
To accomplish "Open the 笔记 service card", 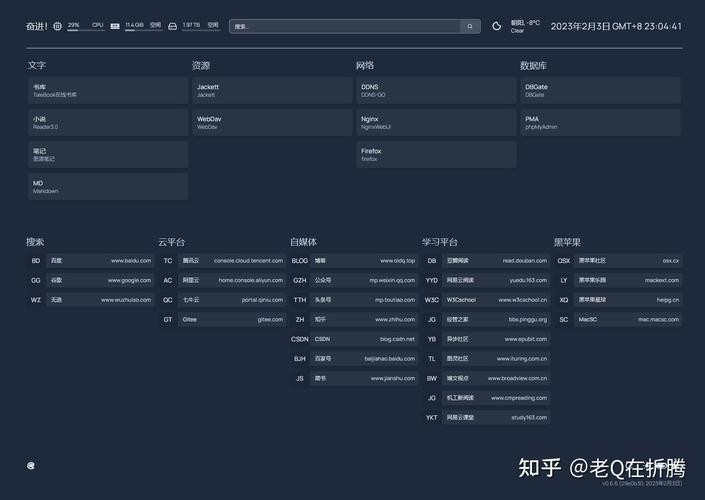I will pos(108,155).
